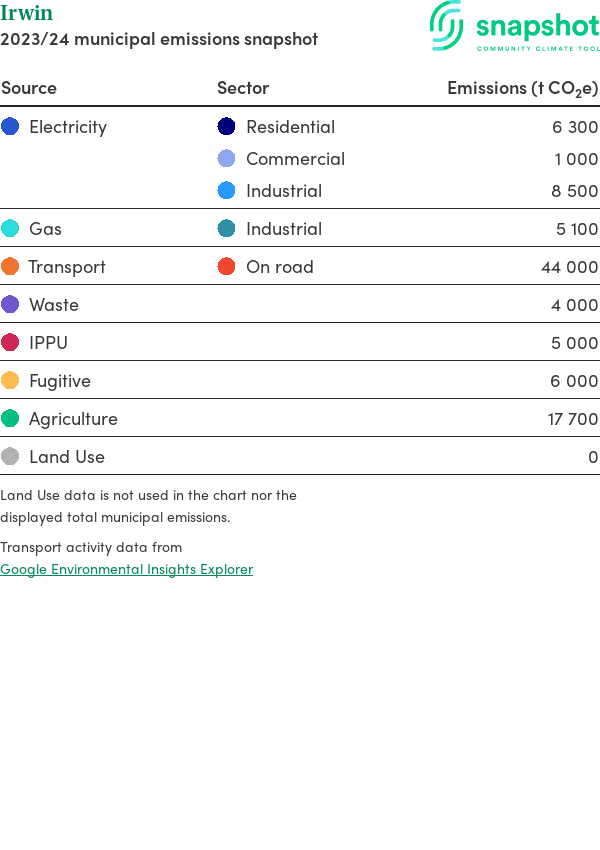Screen dimensions: 600x850
Task: Click the purple Waste source dot
Action: point(10,305)
